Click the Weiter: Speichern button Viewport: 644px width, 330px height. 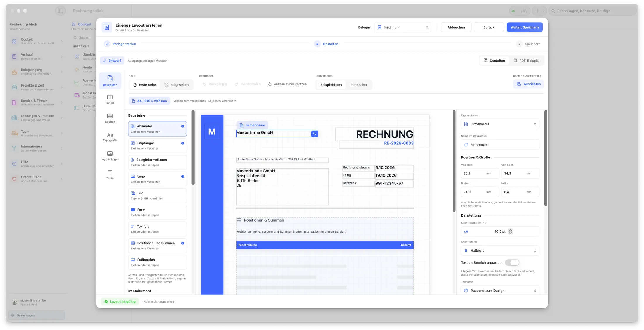pos(525,27)
